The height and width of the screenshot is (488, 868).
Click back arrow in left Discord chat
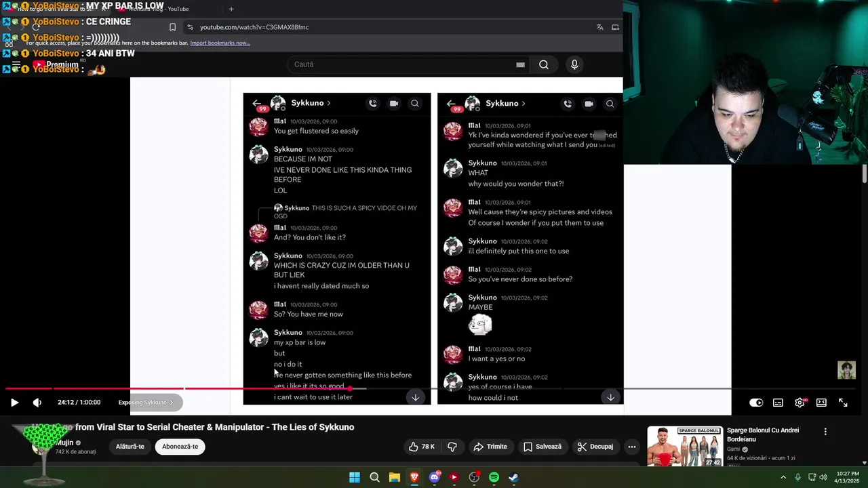[x=256, y=103]
